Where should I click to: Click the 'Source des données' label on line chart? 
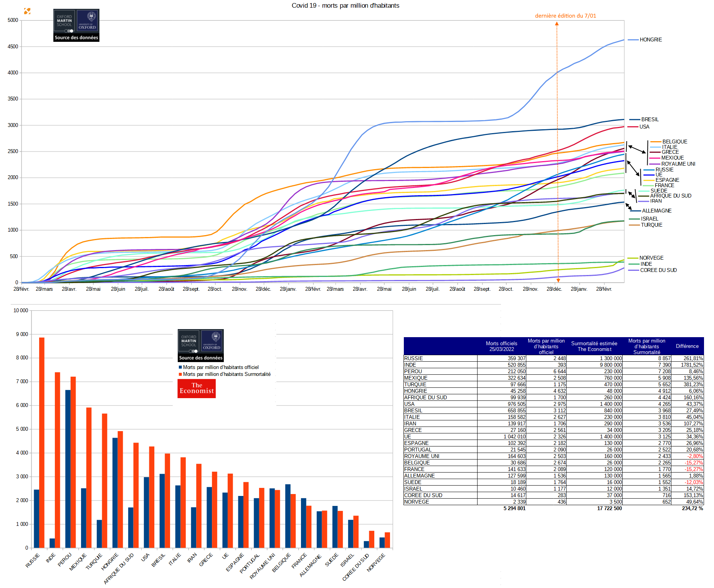pyautogui.click(x=76, y=38)
